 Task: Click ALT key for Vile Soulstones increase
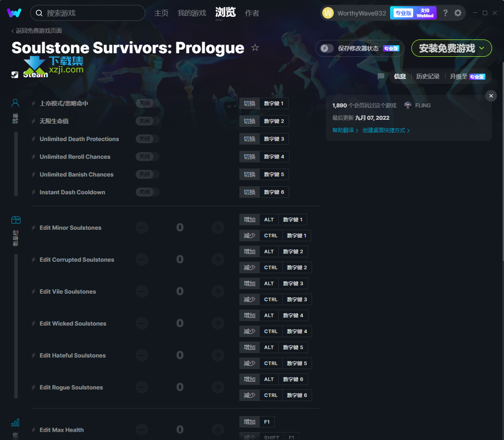coord(269,283)
